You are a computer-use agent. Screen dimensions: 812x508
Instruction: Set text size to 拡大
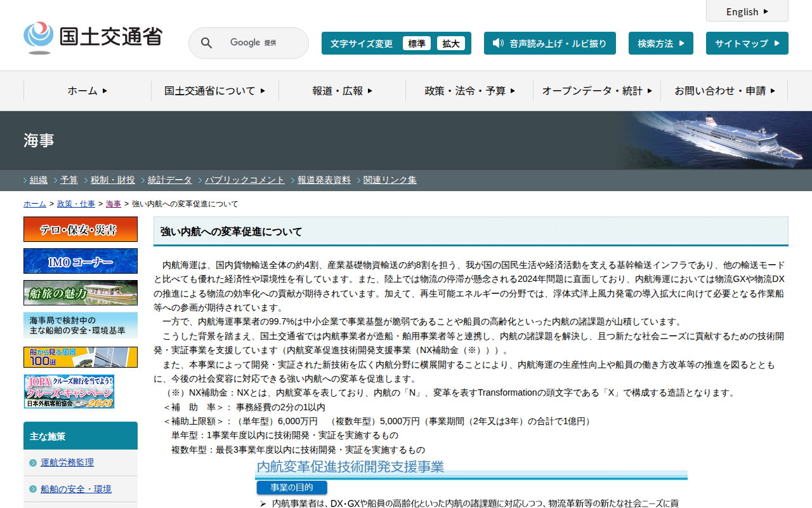coord(451,43)
